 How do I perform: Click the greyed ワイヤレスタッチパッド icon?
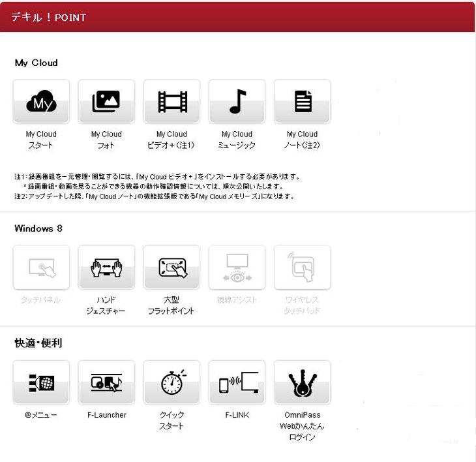pyautogui.click(x=303, y=268)
